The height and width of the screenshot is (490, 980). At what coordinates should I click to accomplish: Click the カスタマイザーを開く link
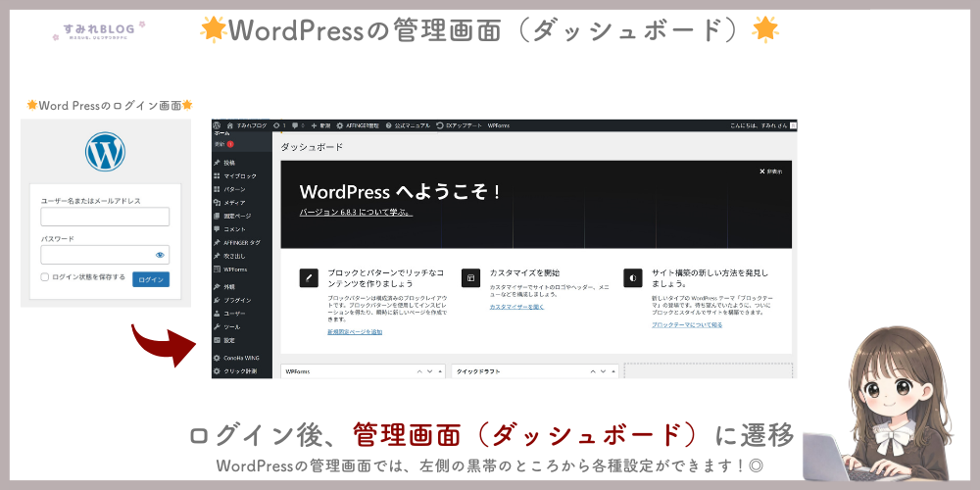(516, 307)
